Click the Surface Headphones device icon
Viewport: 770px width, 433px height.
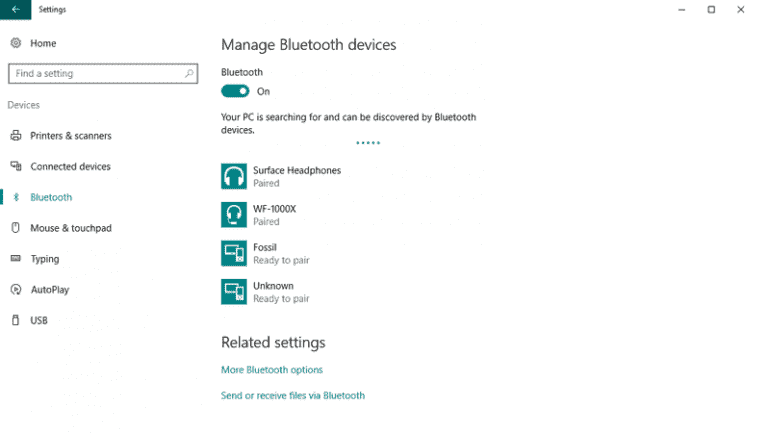point(234,176)
